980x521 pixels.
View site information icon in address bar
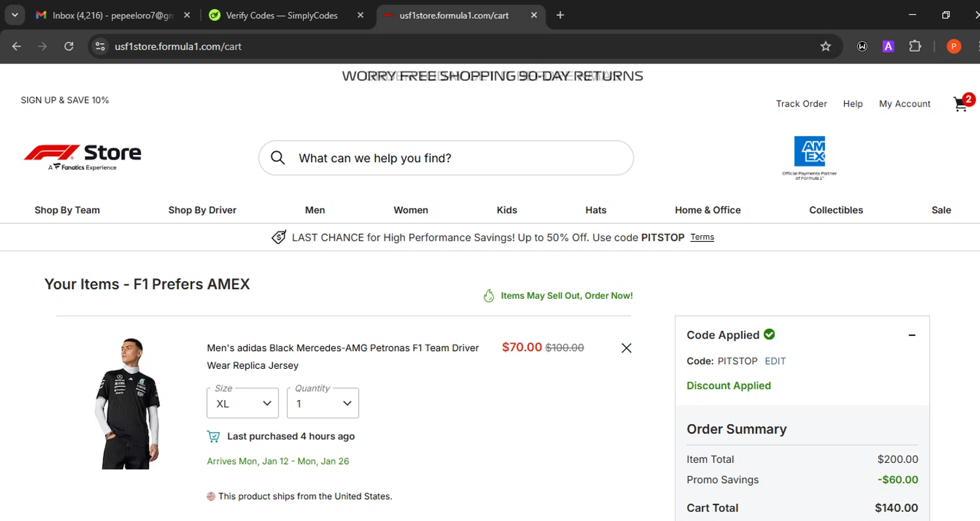(100, 46)
